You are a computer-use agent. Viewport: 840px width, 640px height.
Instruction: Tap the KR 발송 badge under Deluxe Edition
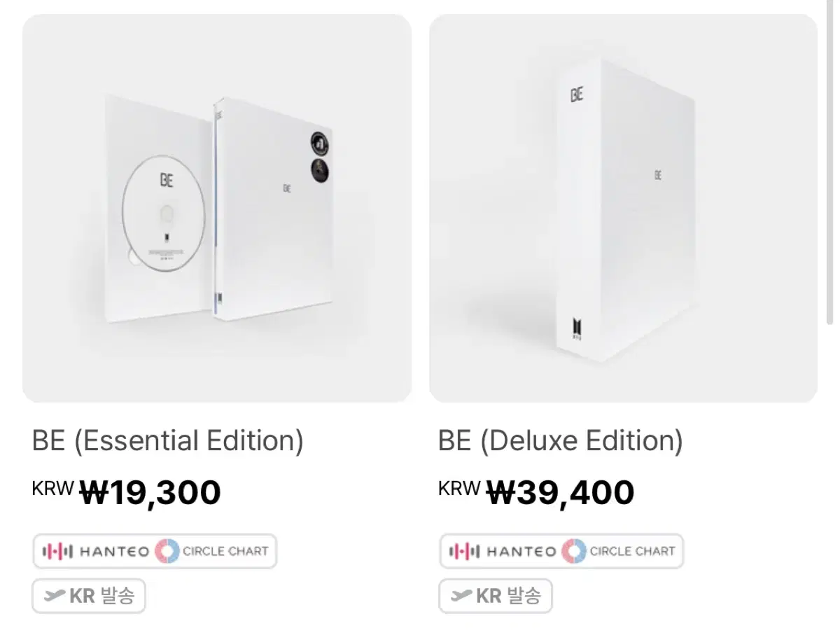tap(496, 597)
